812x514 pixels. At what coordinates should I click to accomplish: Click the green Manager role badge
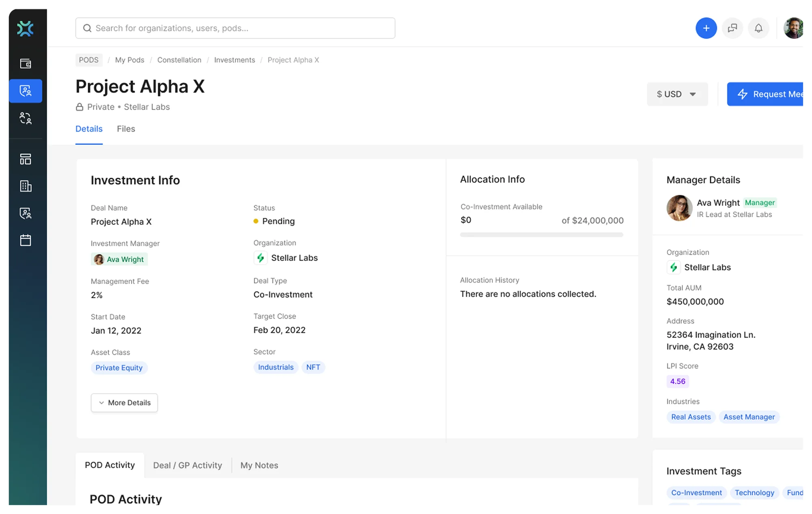pyautogui.click(x=760, y=202)
